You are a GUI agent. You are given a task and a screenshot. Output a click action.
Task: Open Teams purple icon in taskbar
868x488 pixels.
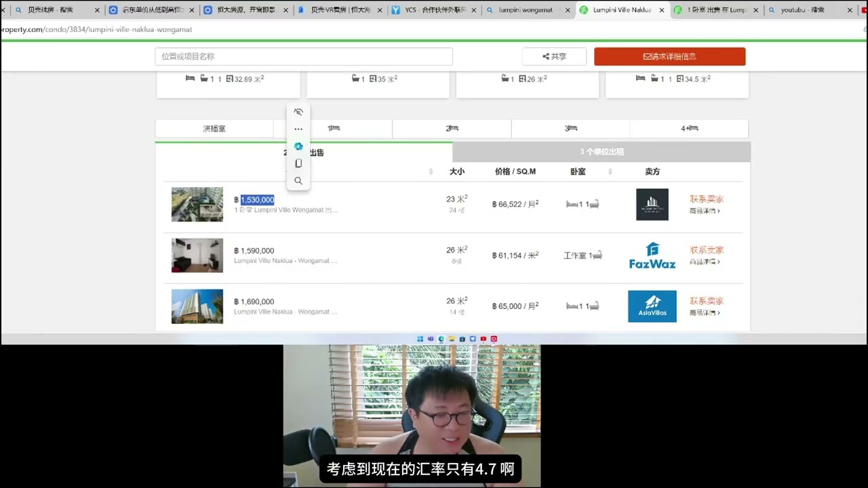[431, 339]
